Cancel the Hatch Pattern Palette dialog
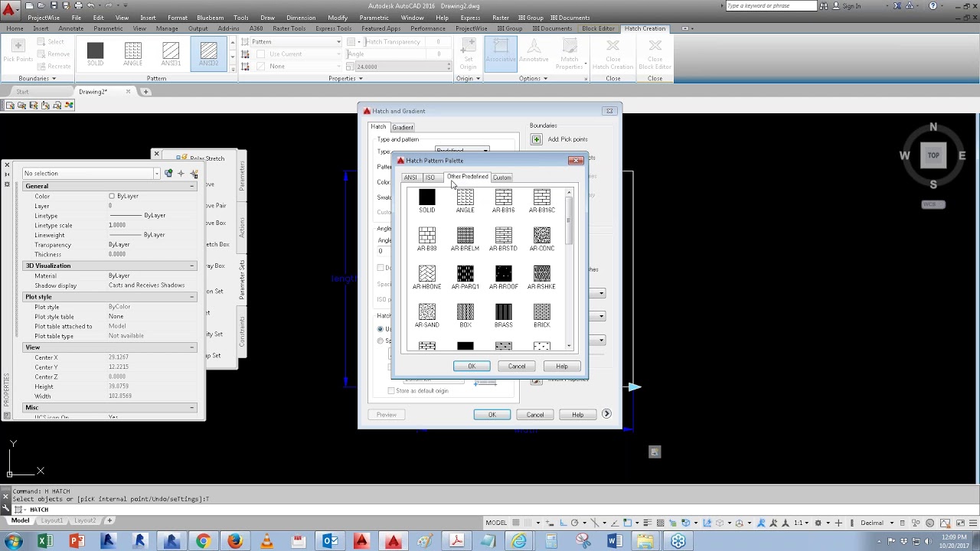Screen dimensions: 980x551 [517, 367]
